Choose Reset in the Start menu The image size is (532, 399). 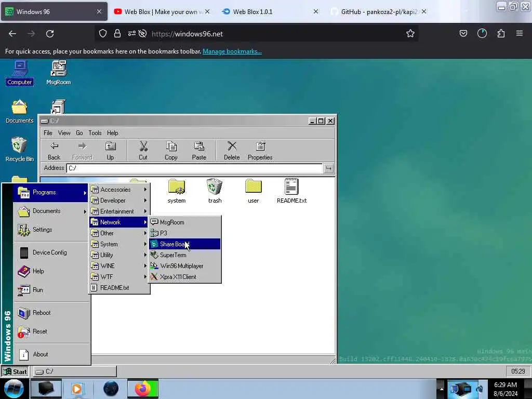(51, 331)
